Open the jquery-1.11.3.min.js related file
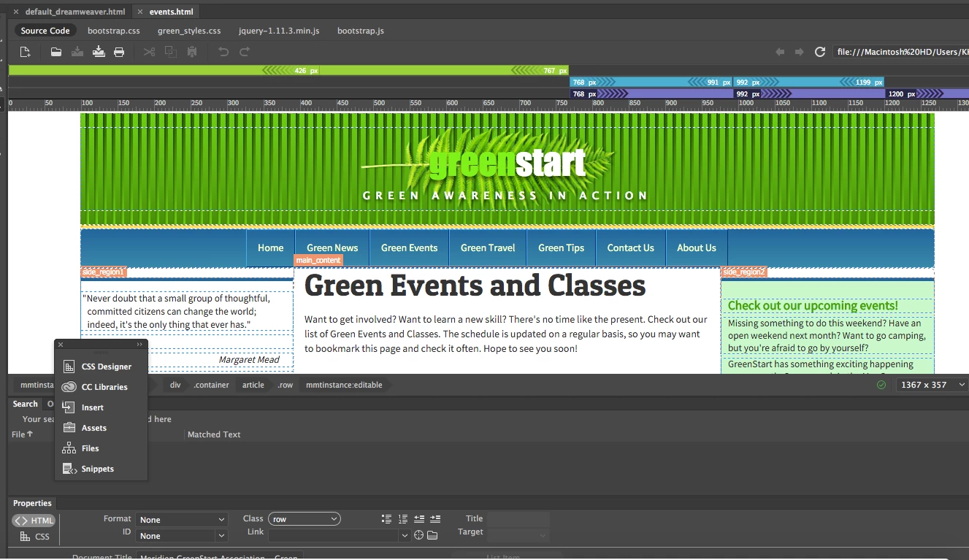The width and height of the screenshot is (969, 560). 279,31
